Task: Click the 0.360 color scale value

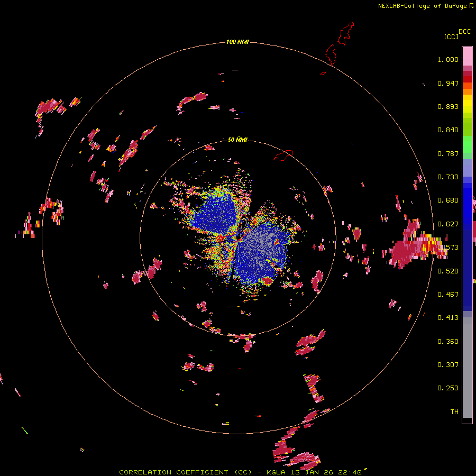Action: coord(448,342)
